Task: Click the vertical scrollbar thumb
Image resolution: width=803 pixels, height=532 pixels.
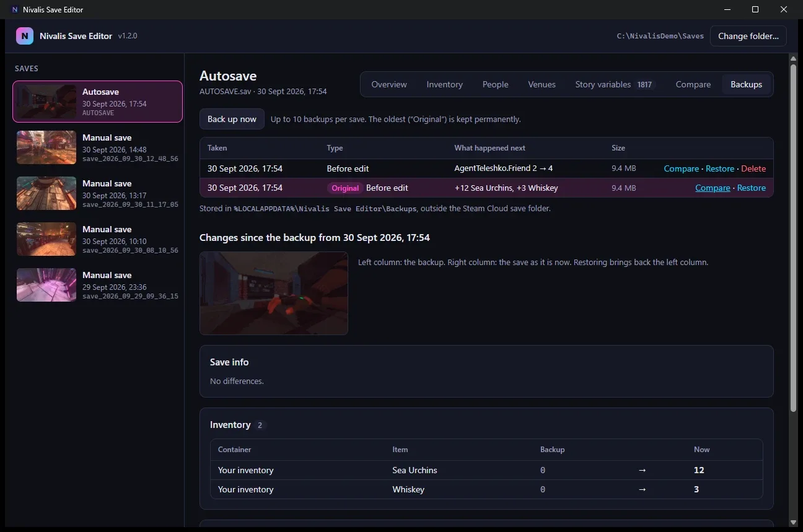Action: 793,237
